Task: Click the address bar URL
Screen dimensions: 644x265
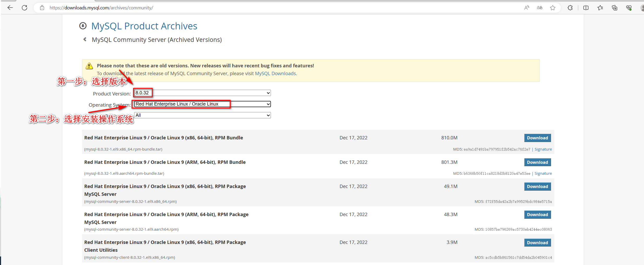Action: (101, 8)
